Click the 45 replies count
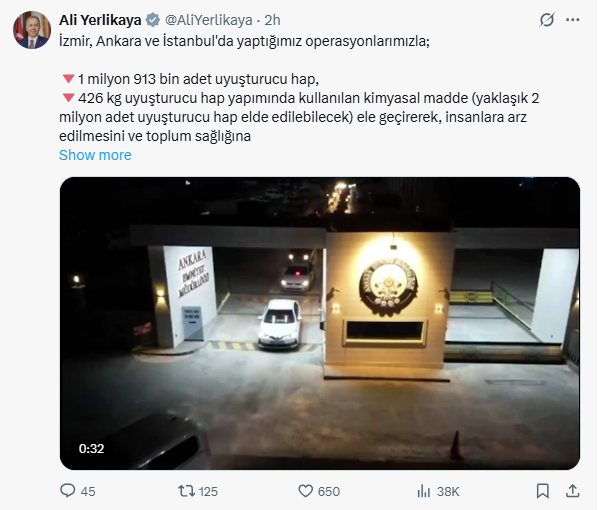 (x=88, y=491)
